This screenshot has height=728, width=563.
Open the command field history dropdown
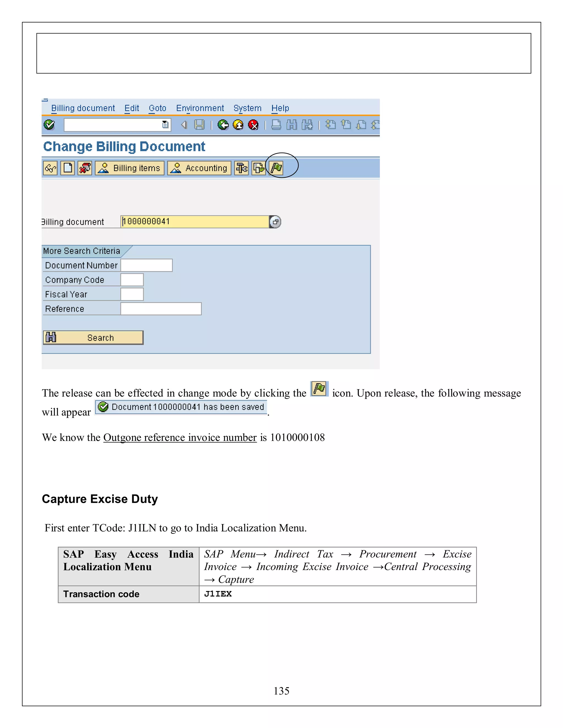(x=165, y=125)
